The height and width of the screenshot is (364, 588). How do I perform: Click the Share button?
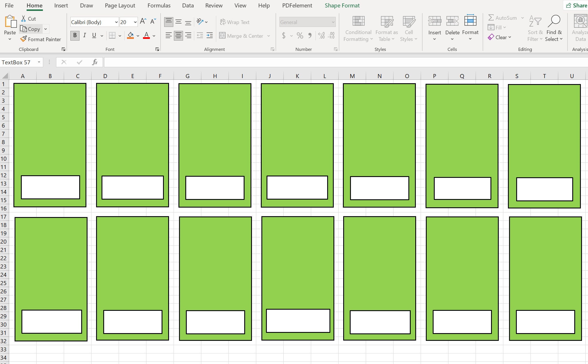click(x=576, y=5)
